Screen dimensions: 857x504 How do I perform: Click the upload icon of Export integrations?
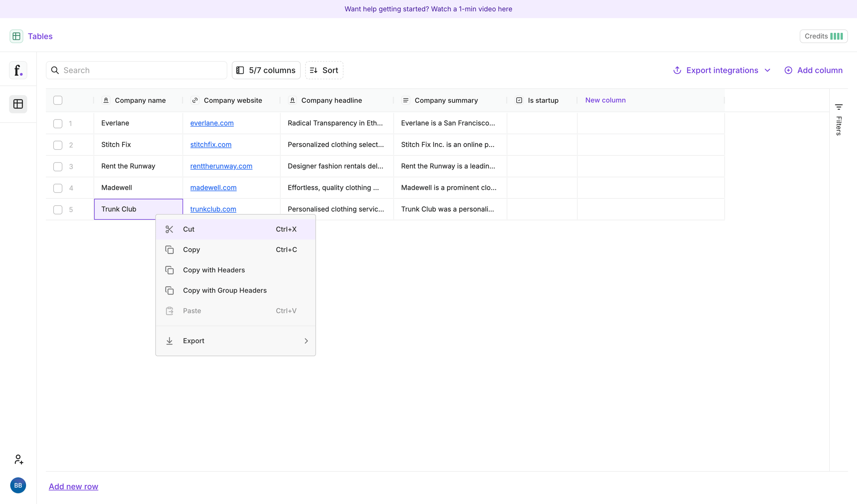677,70
